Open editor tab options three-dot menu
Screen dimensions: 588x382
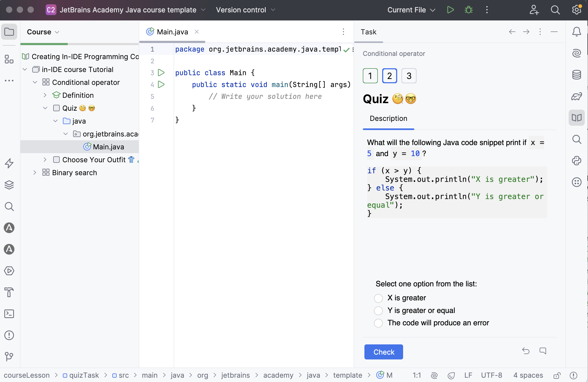343,32
